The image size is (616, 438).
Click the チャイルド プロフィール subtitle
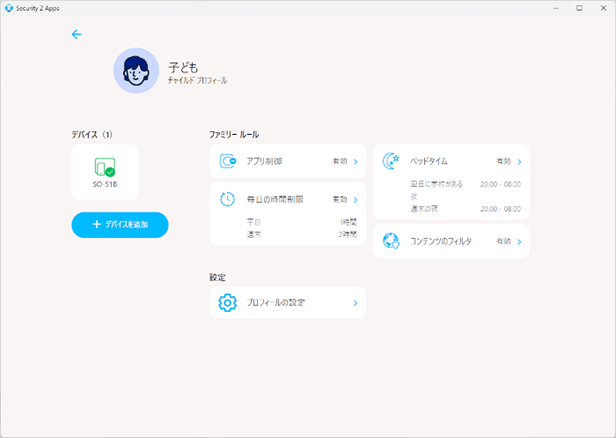coord(197,81)
